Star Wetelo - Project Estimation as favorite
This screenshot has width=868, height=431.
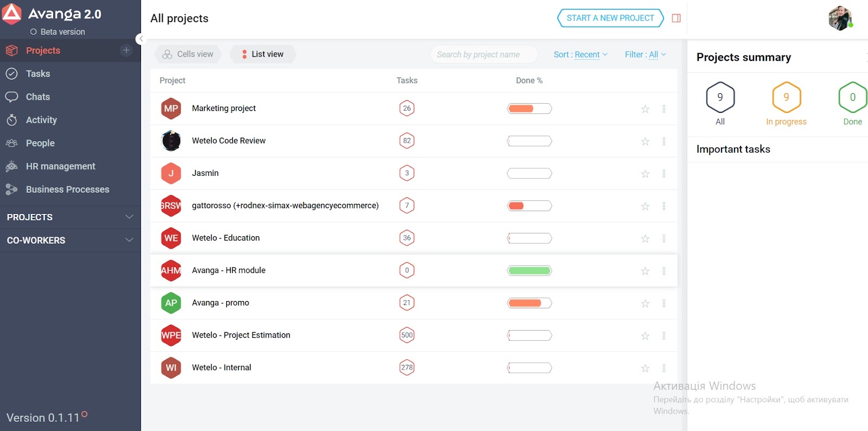click(645, 335)
